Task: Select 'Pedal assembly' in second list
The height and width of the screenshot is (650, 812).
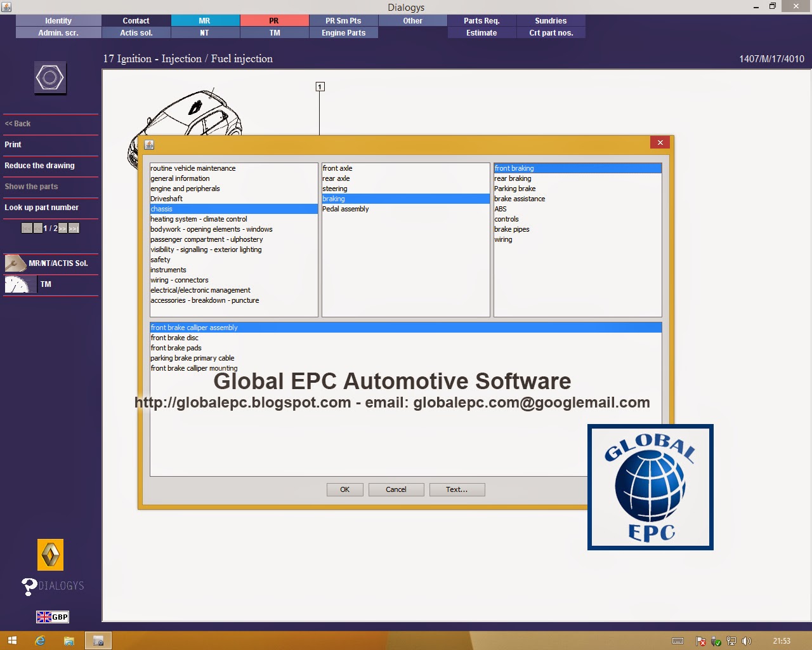Action: pos(406,209)
